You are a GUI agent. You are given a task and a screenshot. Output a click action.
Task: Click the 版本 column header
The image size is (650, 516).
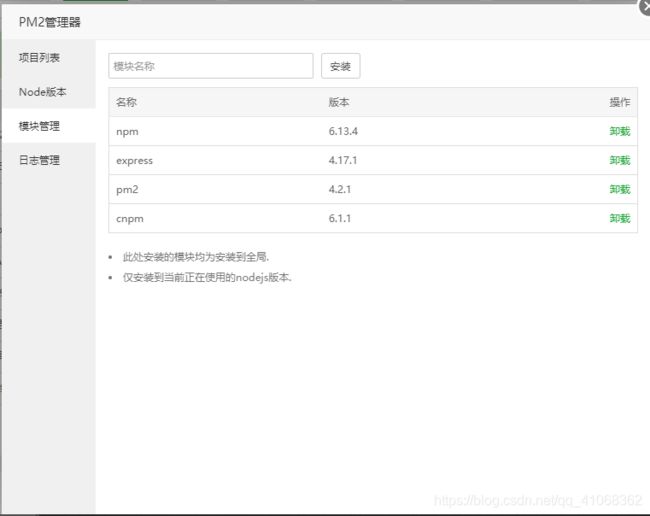point(339,102)
